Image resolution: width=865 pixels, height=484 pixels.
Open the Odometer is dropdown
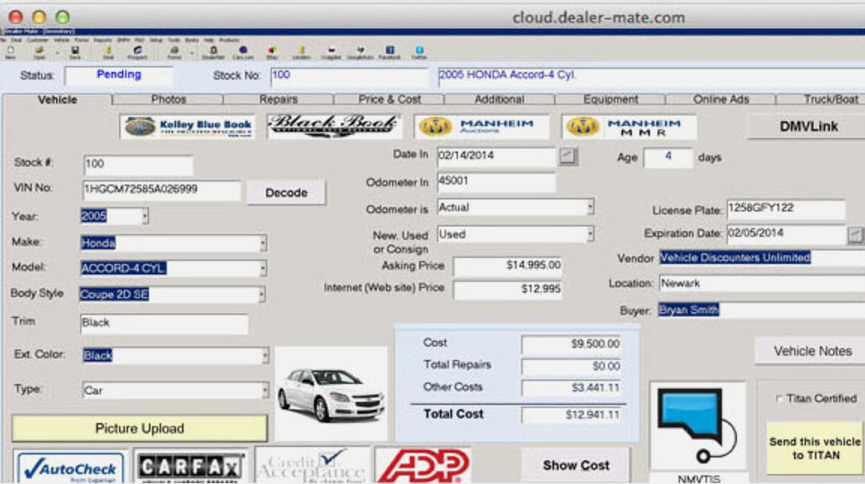590,208
